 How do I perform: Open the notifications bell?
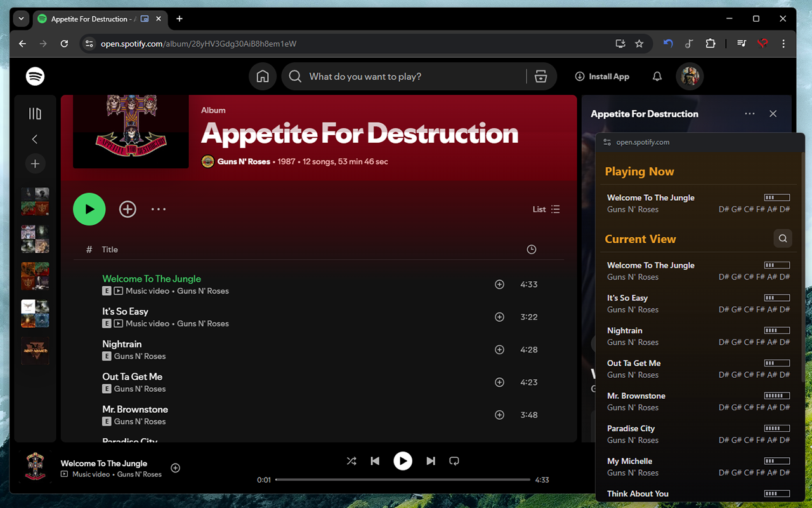pyautogui.click(x=657, y=76)
